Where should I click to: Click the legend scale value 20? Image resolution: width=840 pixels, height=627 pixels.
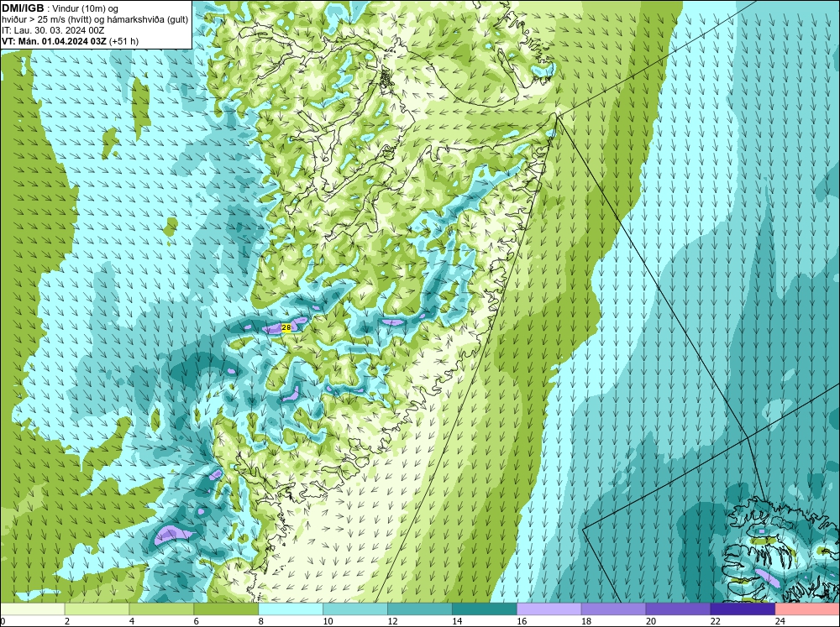651,621
